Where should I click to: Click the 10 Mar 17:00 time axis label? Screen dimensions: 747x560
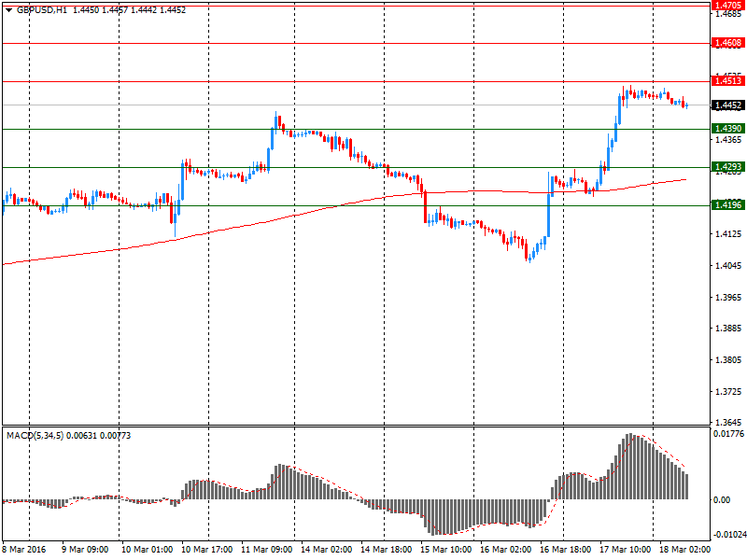click(206, 549)
